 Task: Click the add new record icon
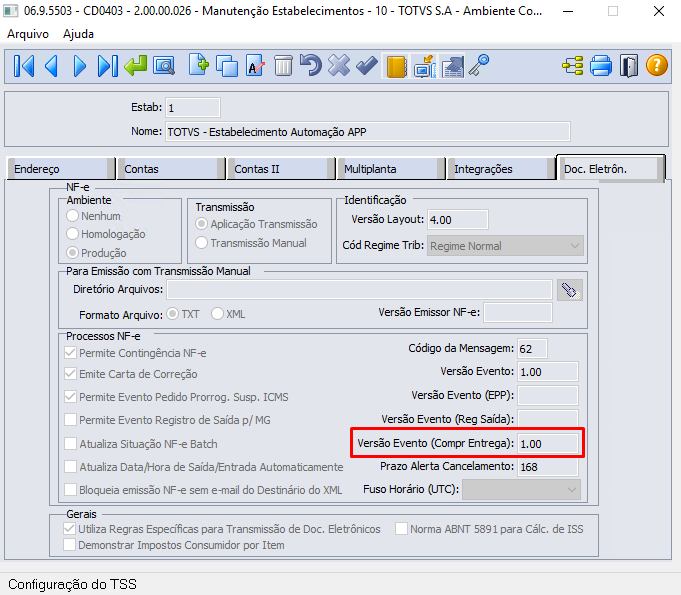tap(198, 67)
